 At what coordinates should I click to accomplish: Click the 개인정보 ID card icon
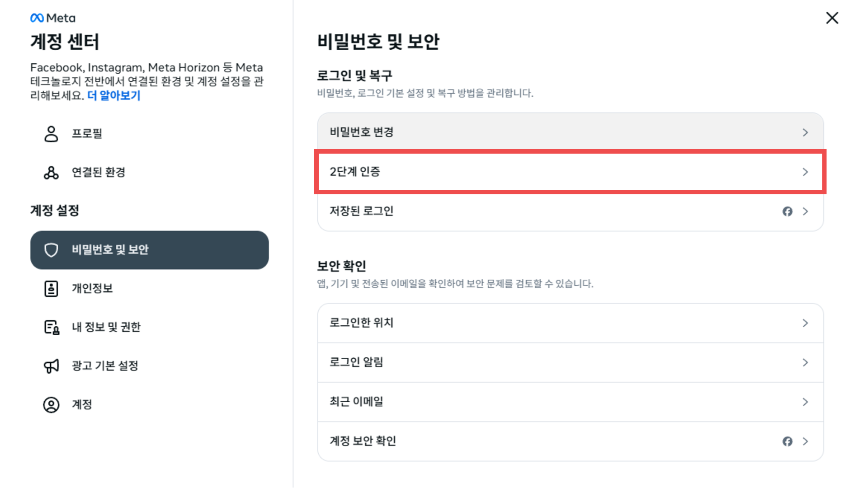point(51,289)
